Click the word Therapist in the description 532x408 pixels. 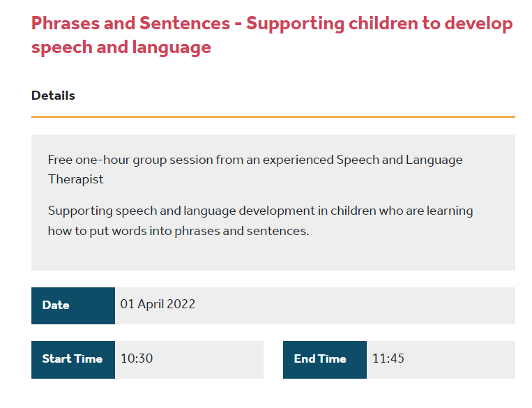(76, 179)
